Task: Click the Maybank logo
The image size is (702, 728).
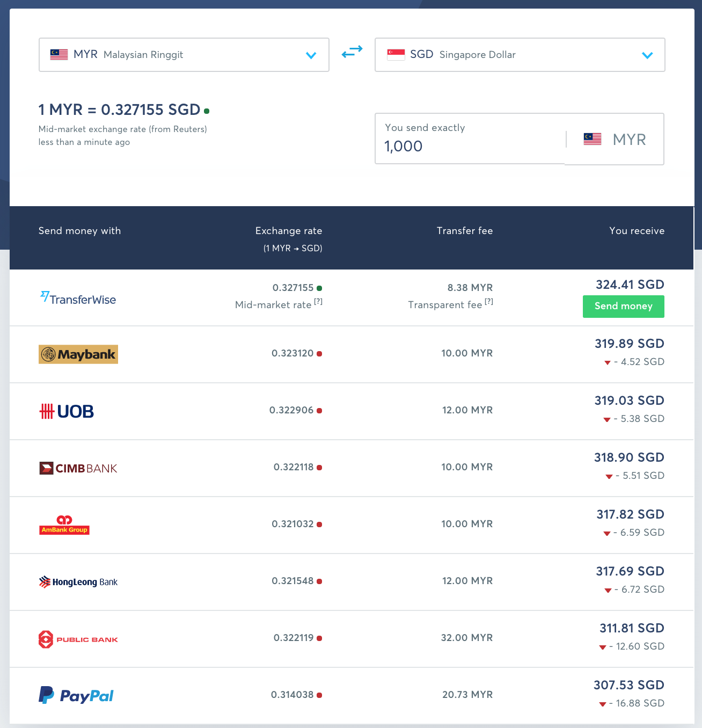Action: tap(78, 354)
